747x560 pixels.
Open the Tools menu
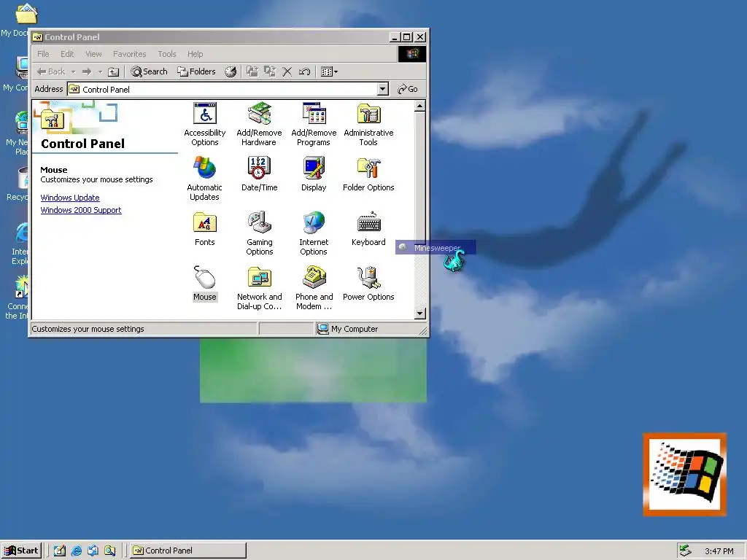pyautogui.click(x=167, y=54)
